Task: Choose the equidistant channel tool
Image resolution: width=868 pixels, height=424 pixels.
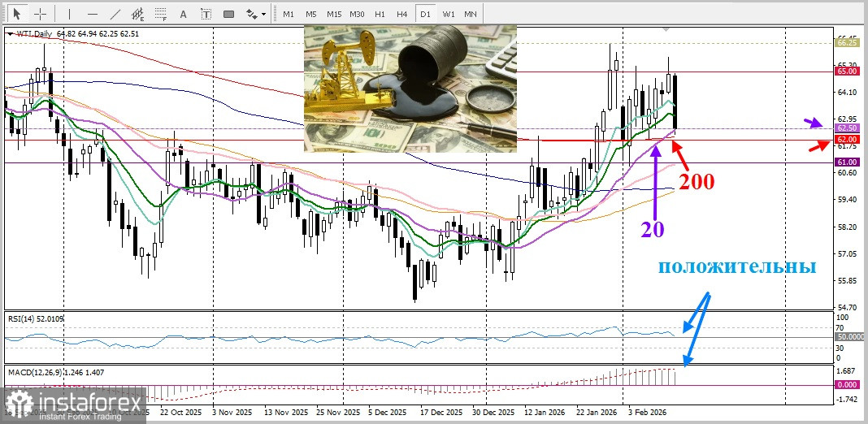Action: (x=137, y=14)
